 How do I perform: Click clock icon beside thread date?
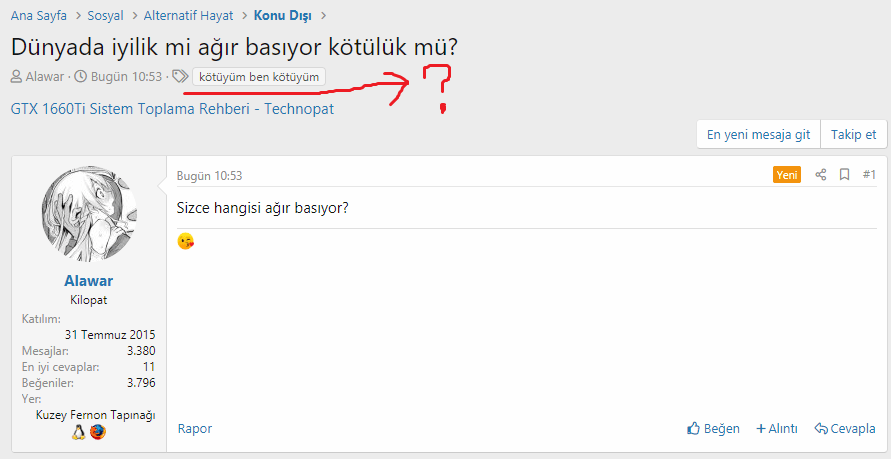(81, 76)
